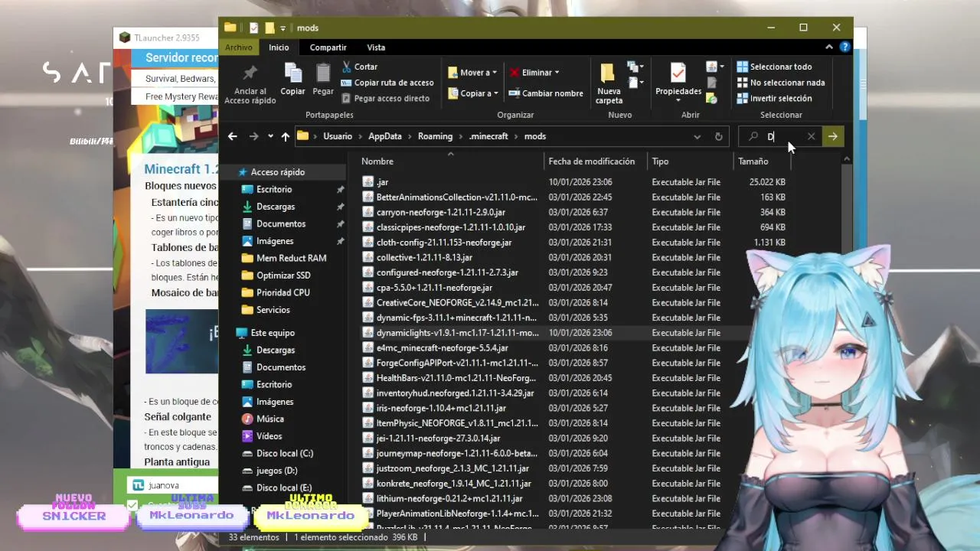Click Invertir selección

tap(774, 98)
